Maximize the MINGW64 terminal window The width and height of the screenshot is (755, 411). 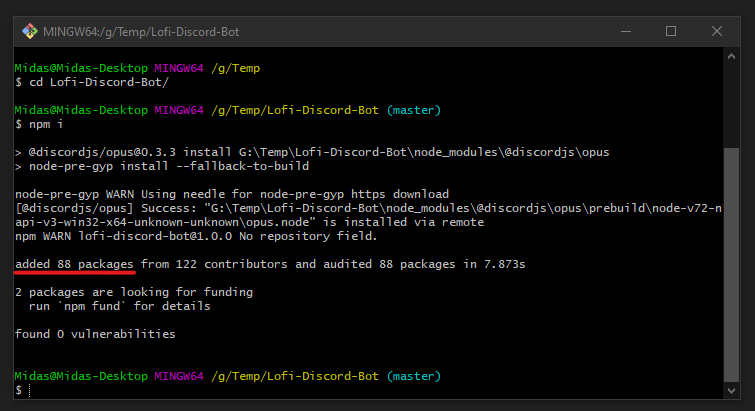tap(671, 32)
